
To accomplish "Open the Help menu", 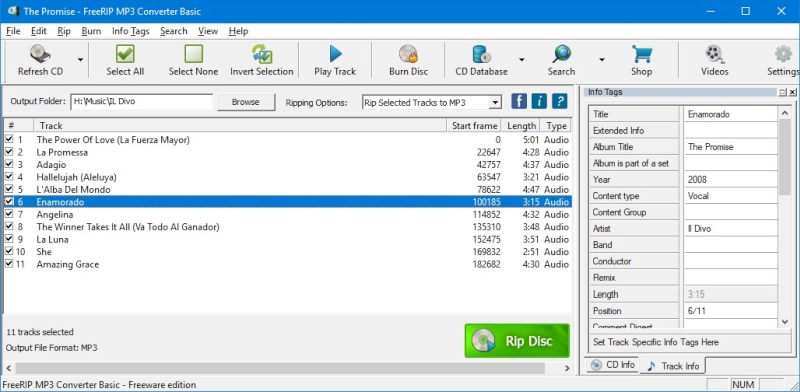I will (x=238, y=31).
